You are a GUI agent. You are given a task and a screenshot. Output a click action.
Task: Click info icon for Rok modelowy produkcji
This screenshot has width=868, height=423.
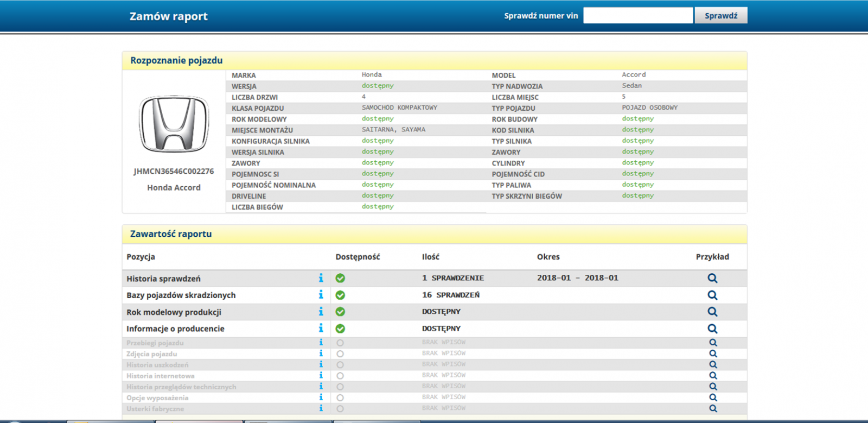tap(321, 312)
